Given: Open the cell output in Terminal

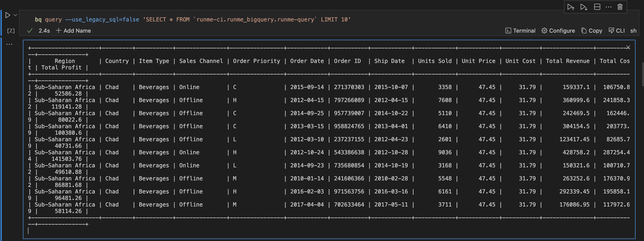Looking at the screenshot, I should pos(520,31).
